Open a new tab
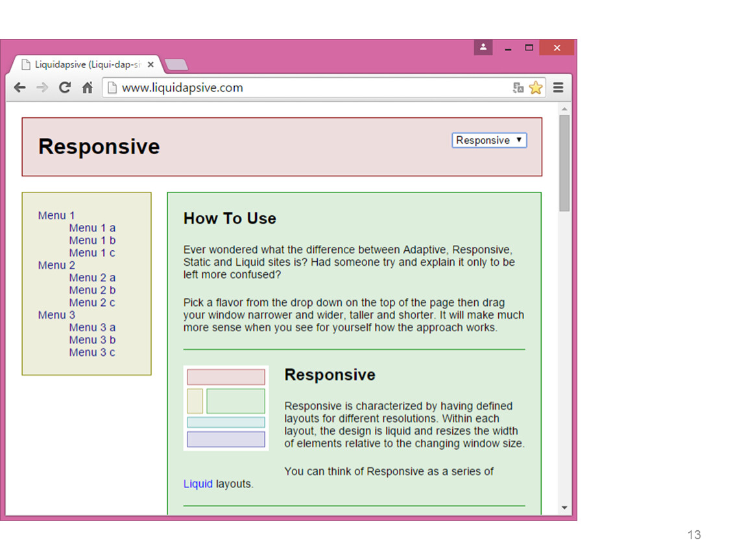 tap(176, 65)
